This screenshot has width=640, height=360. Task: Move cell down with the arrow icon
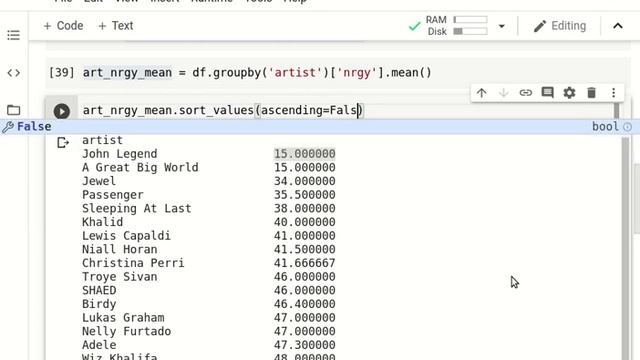504,93
